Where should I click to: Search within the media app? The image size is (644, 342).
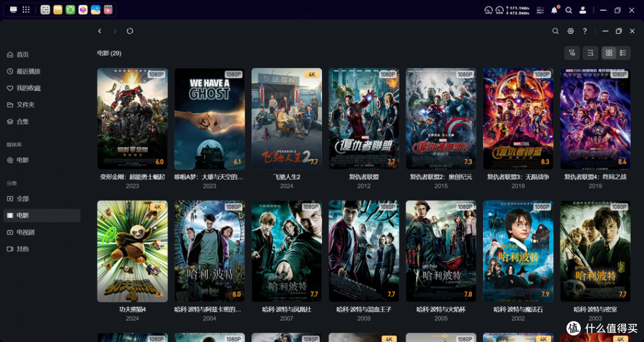tap(555, 31)
